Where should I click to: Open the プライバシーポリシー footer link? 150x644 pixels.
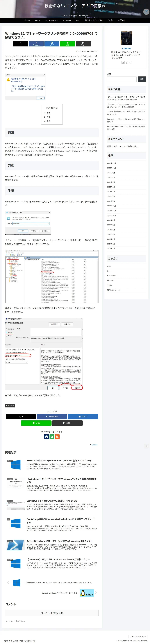point(138,637)
